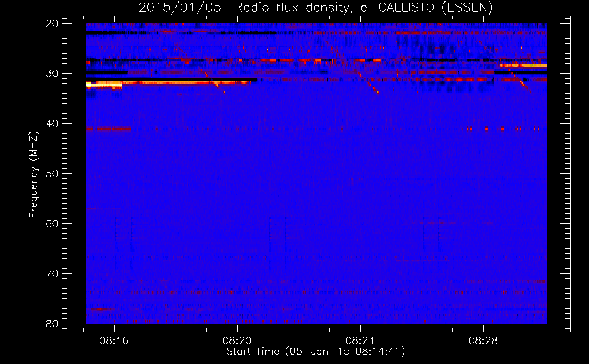Select the 'Frequency (MHZ)' axis label
Screen dimensions: 589x364
click(x=33, y=175)
